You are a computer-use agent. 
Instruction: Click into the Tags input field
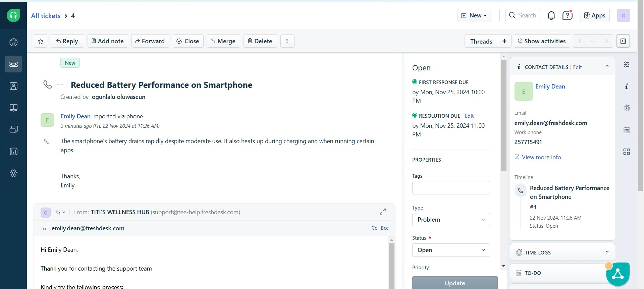coord(451,188)
